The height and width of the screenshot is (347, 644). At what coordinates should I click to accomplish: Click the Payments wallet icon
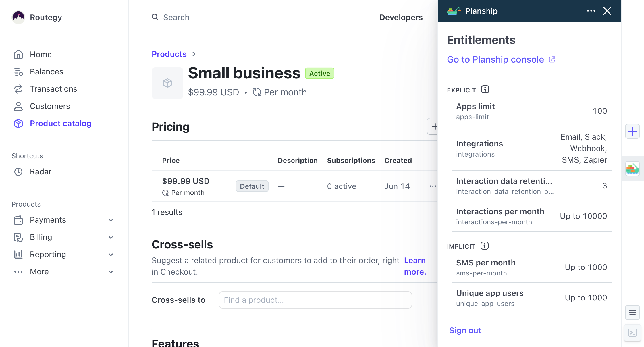click(18, 220)
